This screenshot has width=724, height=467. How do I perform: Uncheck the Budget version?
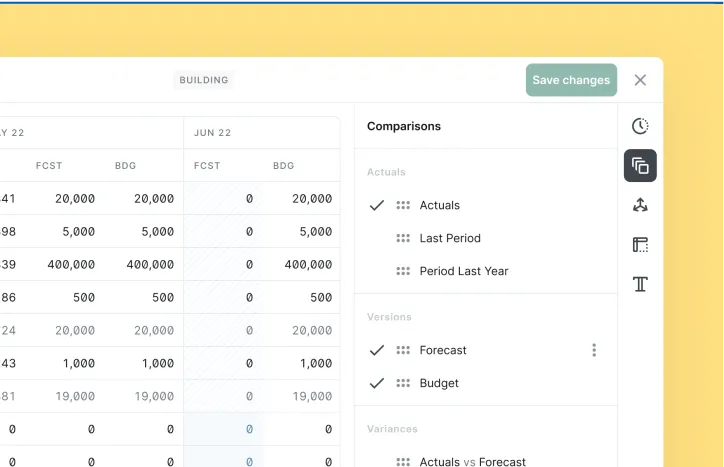(x=377, y=383)
